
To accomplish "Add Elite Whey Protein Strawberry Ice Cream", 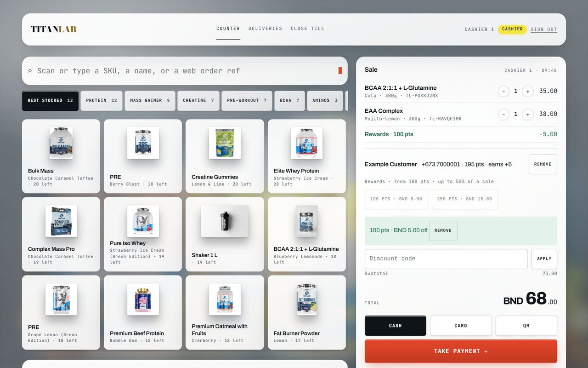I will (x=307, y=156).
